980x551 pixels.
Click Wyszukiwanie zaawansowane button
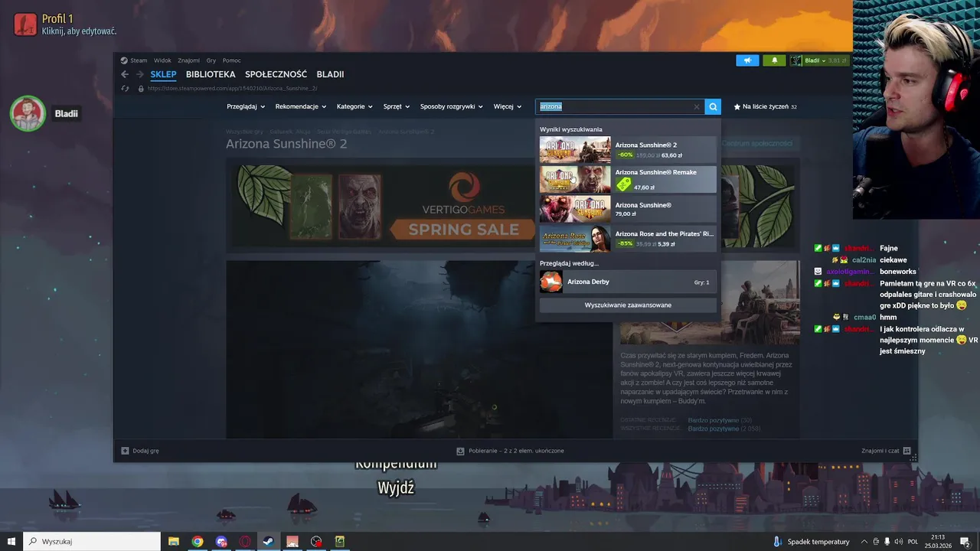pos(628,305)
